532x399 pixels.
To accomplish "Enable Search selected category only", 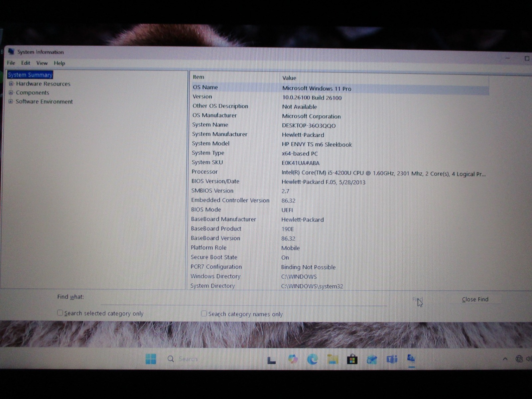I will coord(60,313).
